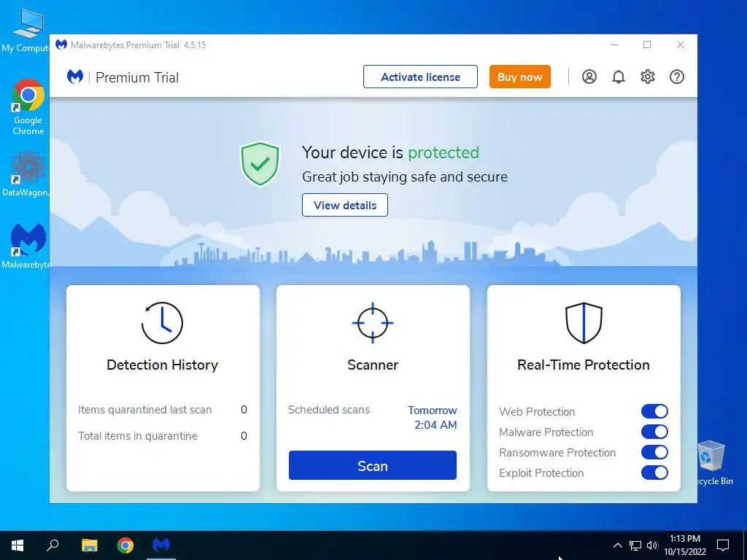The width and height of the screenshot is (747, 560).
Task: Open the account profile icon
Action: pos(589,77)
